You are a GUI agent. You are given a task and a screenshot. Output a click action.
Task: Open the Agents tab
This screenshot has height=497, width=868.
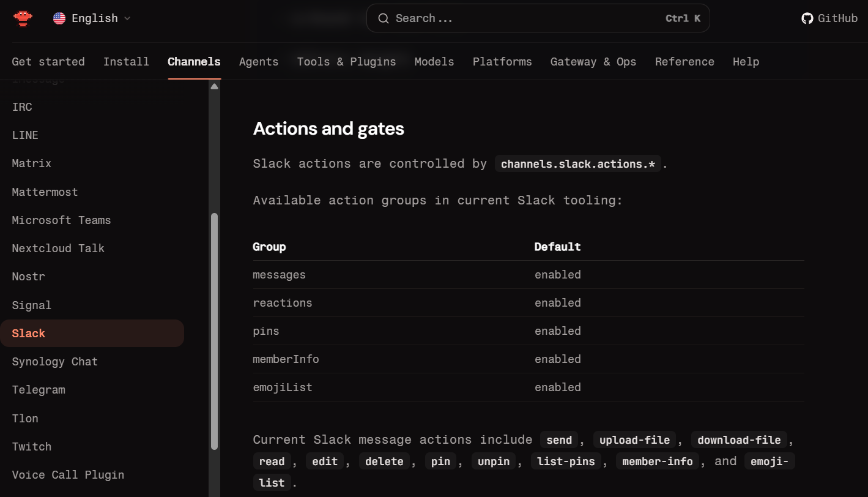[259, 62]
